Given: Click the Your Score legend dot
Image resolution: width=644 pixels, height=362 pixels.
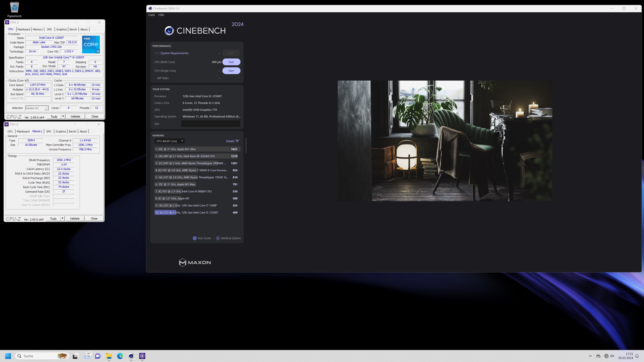Looking at the screenshot, I should click(x=195, y=238).
